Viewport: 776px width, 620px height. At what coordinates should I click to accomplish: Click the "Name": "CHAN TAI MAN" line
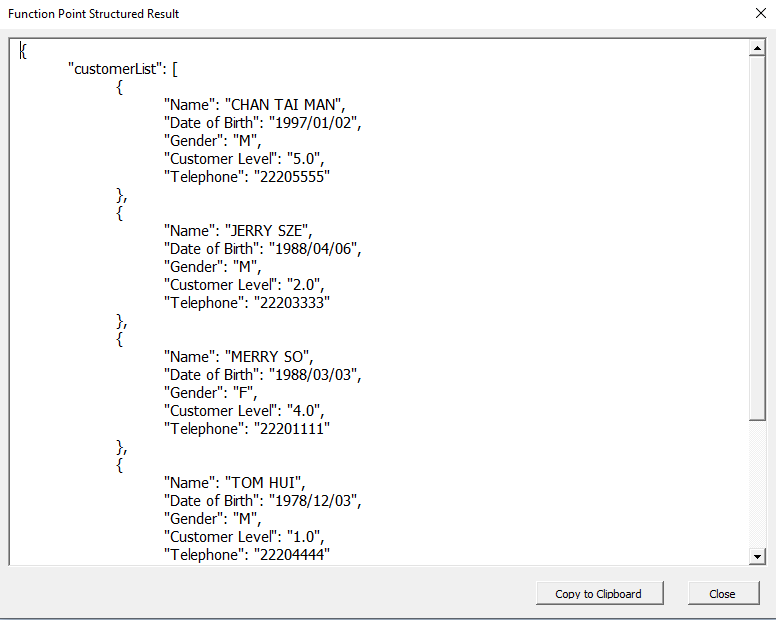254,105
